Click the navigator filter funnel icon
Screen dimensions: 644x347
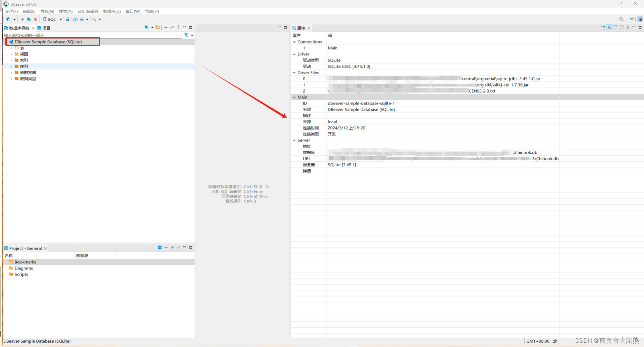(x=186, y=35)
